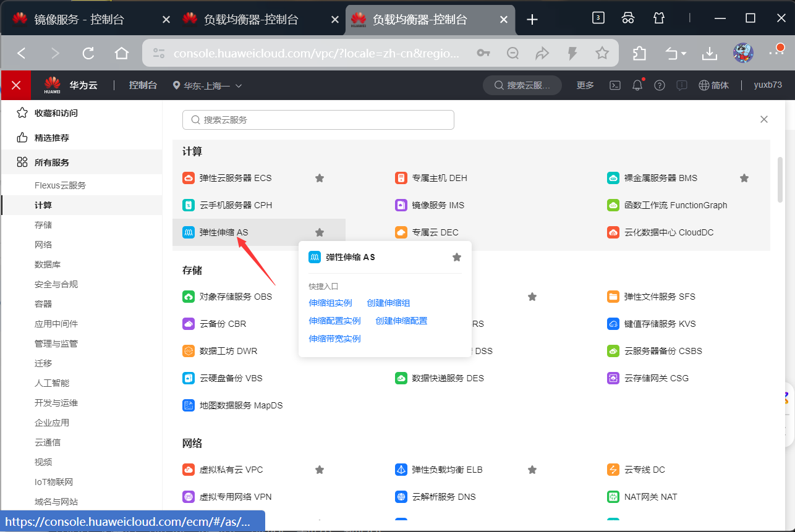Toggle favorite star for 弹性负载均衡 ELB

532,470
